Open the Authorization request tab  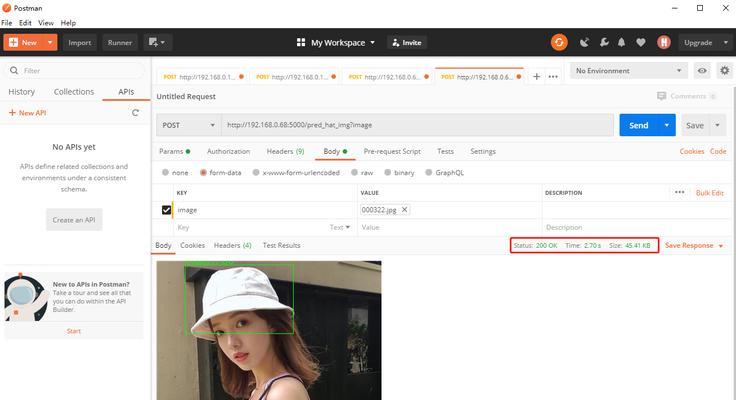228,151
